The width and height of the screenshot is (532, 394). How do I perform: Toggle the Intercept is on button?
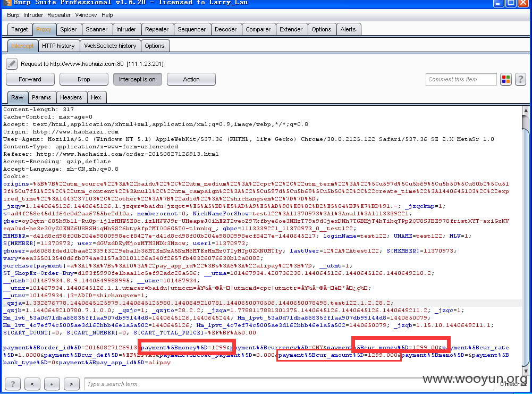coord(137,79)
